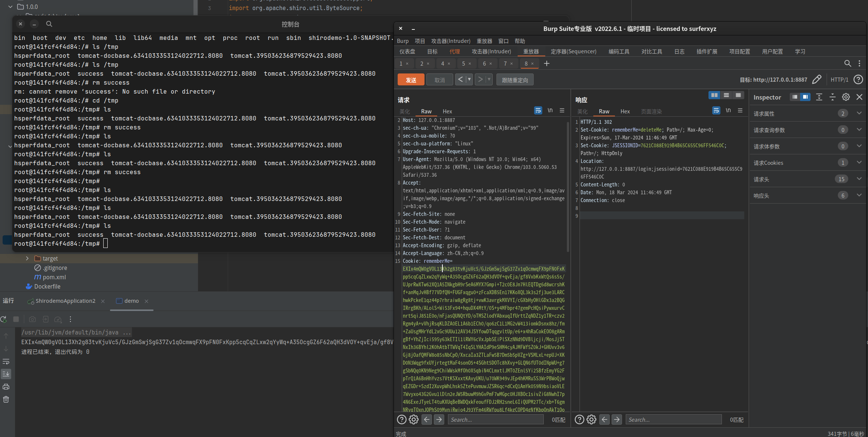
Task: Open the Burp menu
Action: [403, 41]
